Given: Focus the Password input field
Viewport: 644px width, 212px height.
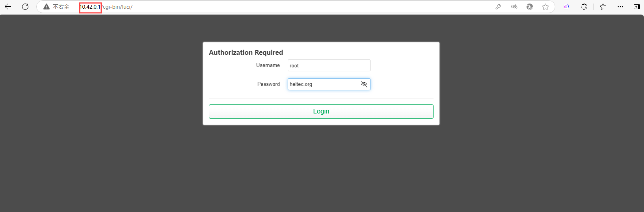Looking at the screenshot, I should 323,84.
